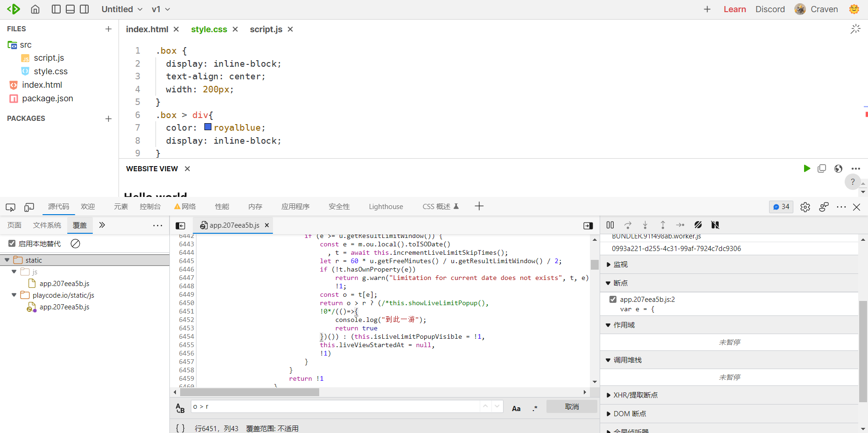The height and width of the screenshot is (433, 868).
Task: Open the Lighthouse tab
Action: click(x=386, y=207)
